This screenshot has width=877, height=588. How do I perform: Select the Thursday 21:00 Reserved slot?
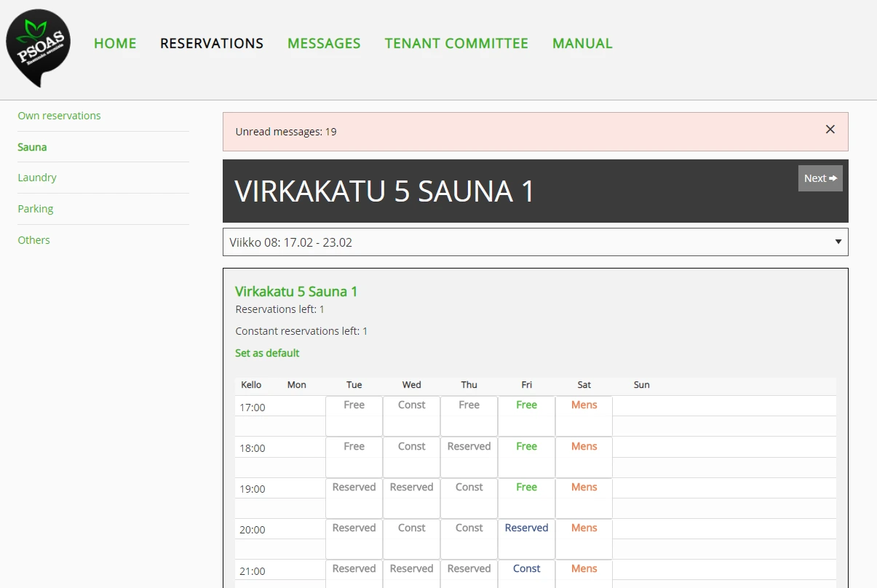[x=469, y=573]
